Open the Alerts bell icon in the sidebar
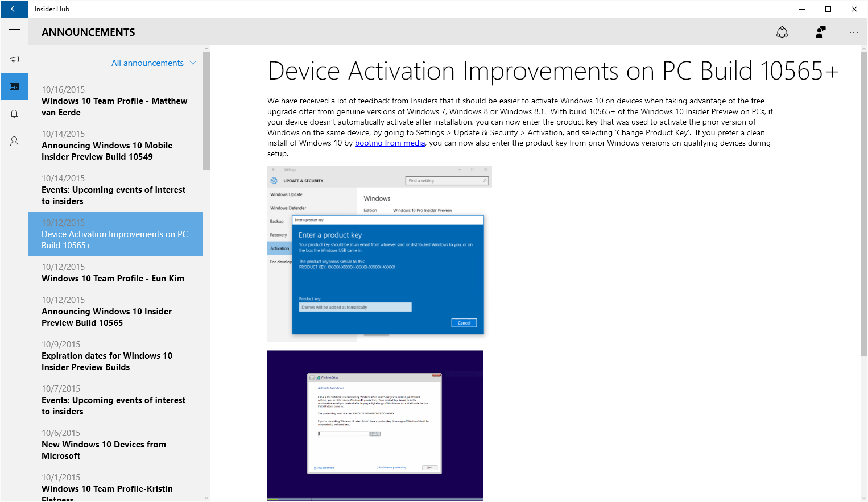Screen dimensions: 868x502 coord(14,114)
